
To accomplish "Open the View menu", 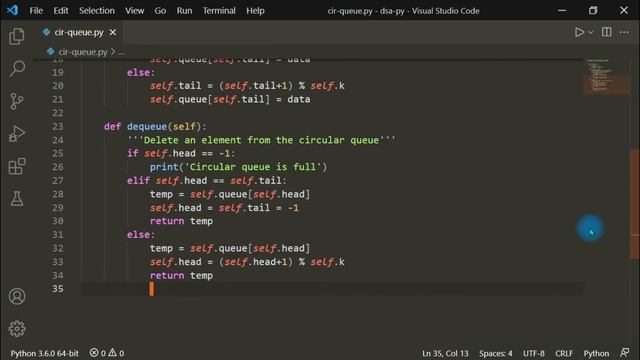I will click(134, 11).
